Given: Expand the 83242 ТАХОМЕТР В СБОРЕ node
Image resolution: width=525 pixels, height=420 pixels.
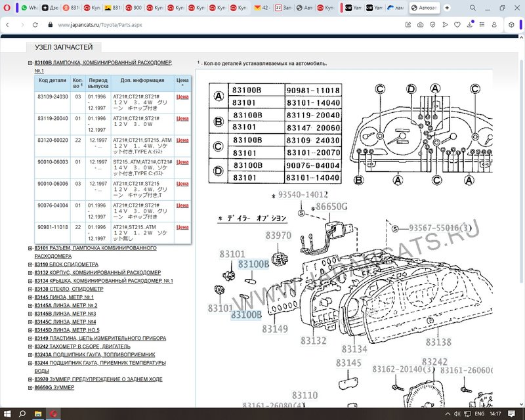Looking at the screenshot, I should [x=30, y=346].
